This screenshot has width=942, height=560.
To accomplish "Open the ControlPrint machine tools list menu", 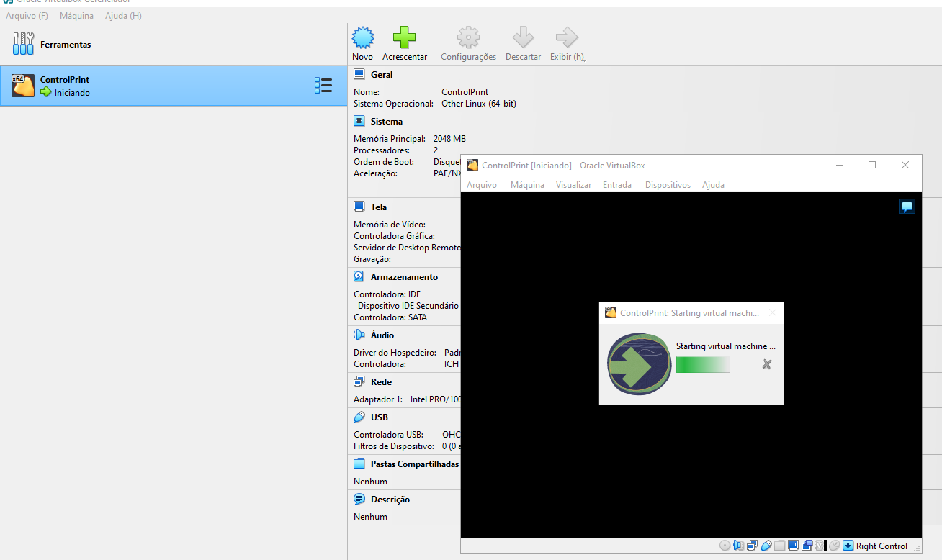I will tap(323, 86).
